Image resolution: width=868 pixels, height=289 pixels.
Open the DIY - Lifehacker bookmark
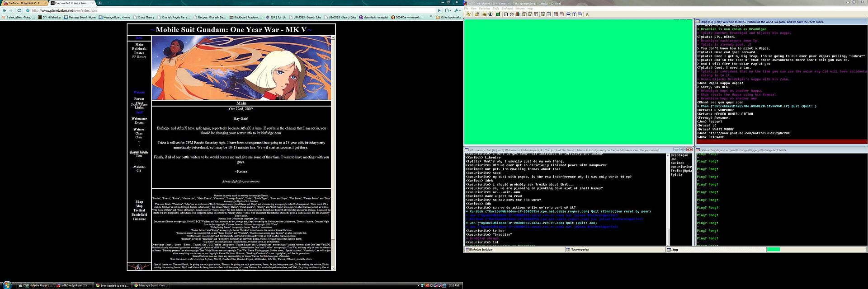50,18
